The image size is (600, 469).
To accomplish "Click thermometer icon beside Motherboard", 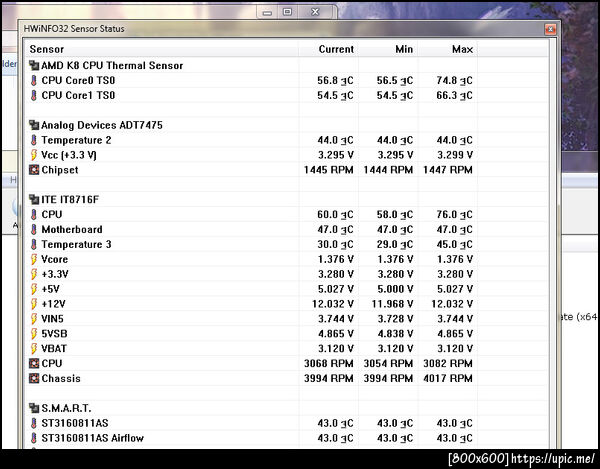I will coord(34,230).
